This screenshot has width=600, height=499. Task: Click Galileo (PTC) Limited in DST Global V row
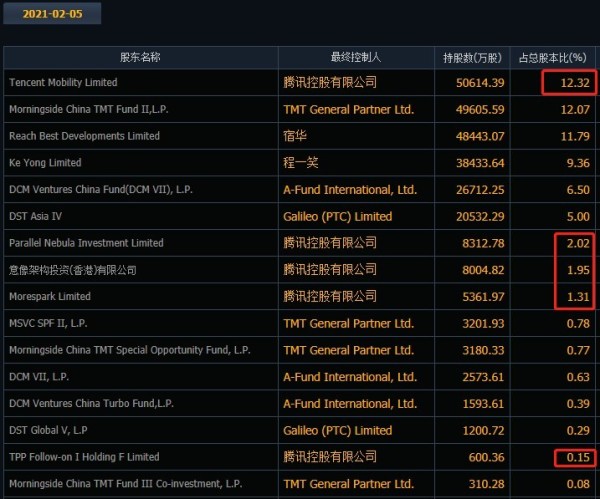(x=338, y=431)
